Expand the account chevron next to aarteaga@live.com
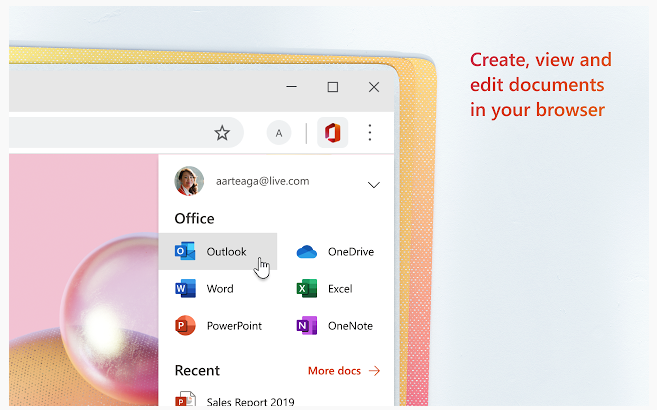This screenshot has height=410, width=657. pos(373,185)
